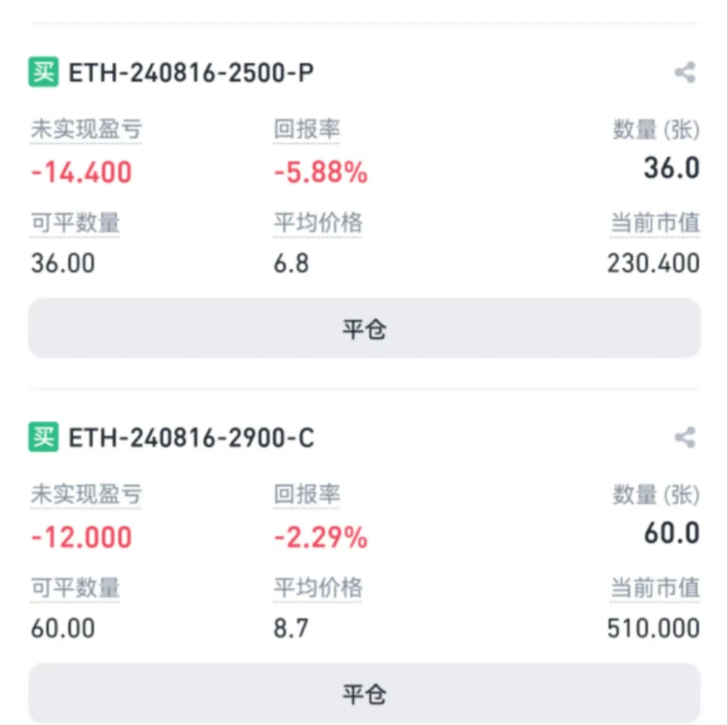Tap green buy badge for 2500-P
The image size is (728, 725).
(43, 72)
